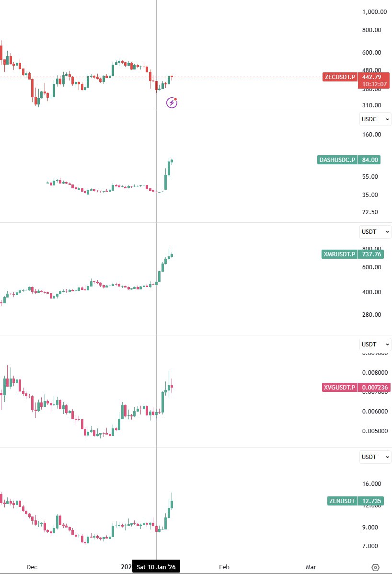
Task: Select the XVGUSDT.P symbol label
Action: pos(340,387)
